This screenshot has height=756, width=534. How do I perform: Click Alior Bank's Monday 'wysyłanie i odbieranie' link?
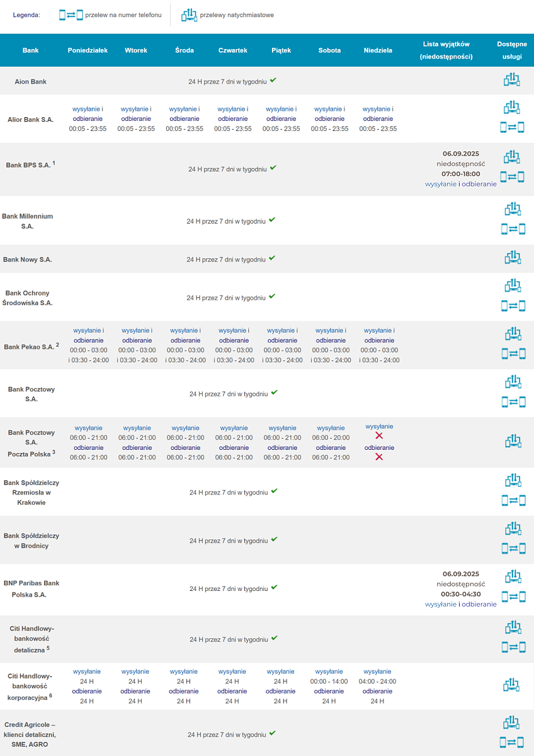pyautogui.click(x=88, y=113)
